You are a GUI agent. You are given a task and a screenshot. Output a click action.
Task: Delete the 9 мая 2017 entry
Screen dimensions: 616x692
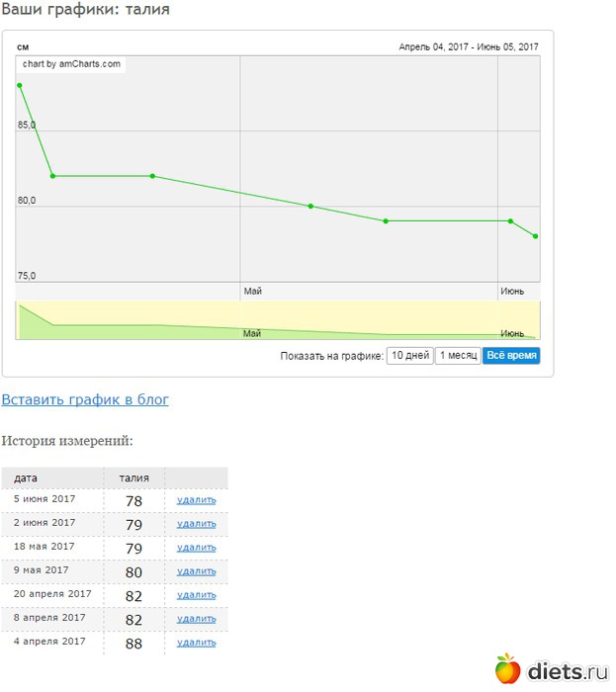click(x=196, y=571)
